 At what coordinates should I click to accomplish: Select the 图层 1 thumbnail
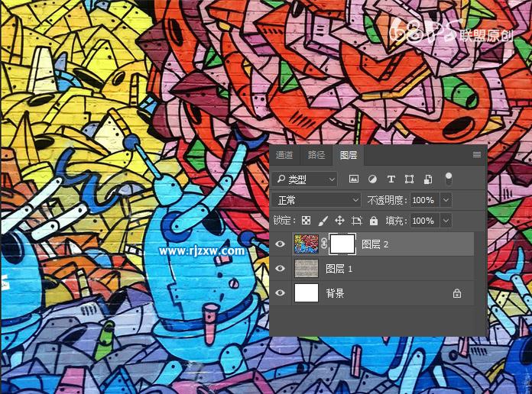pos(307,268)
